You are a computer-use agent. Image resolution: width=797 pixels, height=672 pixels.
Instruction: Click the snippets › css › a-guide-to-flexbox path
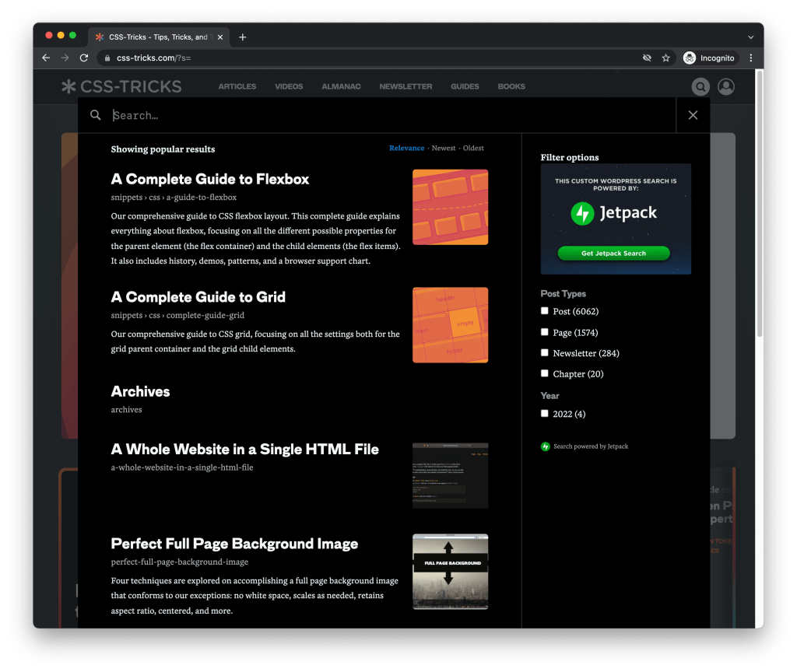coord(174,197)
